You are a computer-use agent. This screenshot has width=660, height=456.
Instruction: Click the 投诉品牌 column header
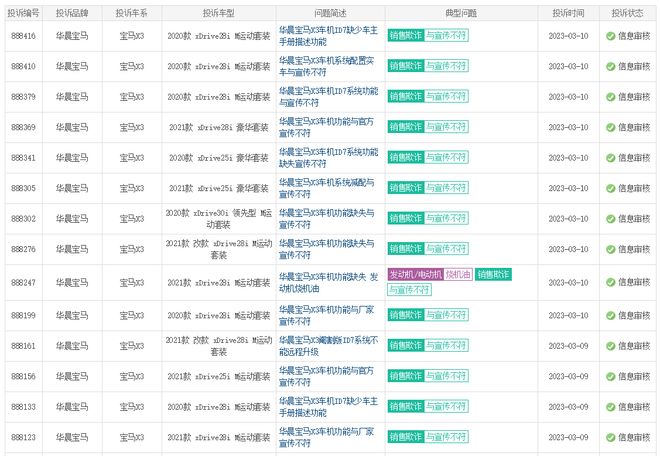[x=72, y=13]
